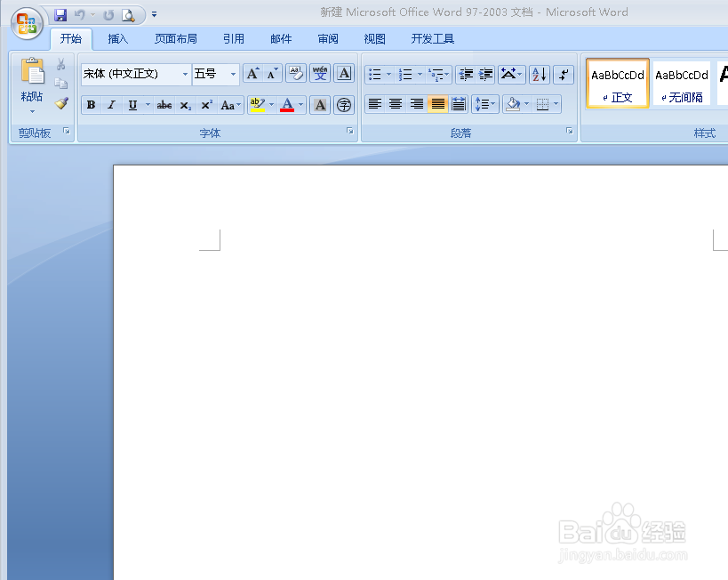Screen dimensions: 728x580
Task: Open line spacing menu
Action: pyautogui.click(x=485, y=104)
